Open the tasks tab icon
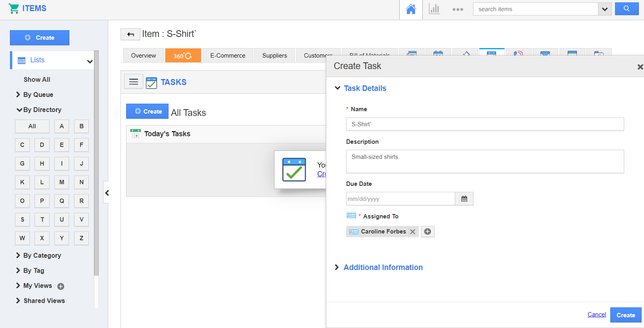This screenshot has width=644, height=328. (492, 54)
